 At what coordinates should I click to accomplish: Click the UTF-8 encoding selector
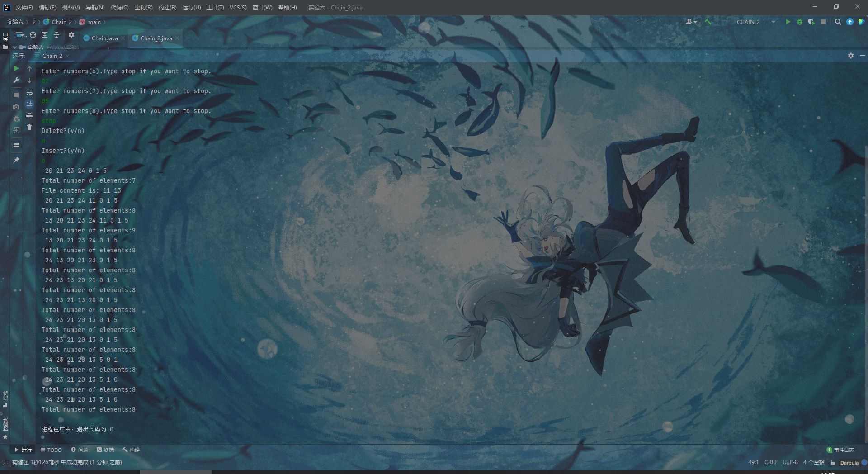point(790,462)
